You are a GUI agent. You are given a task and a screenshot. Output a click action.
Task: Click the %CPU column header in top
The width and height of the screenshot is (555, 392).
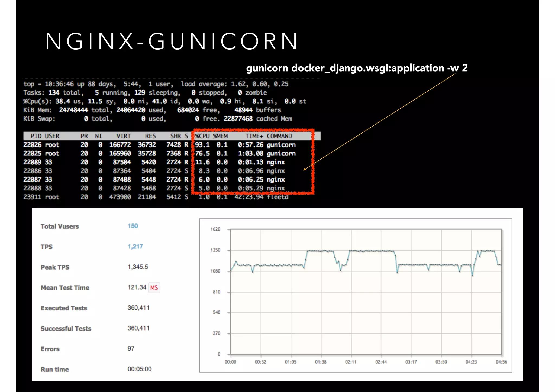tap(202, 136)
